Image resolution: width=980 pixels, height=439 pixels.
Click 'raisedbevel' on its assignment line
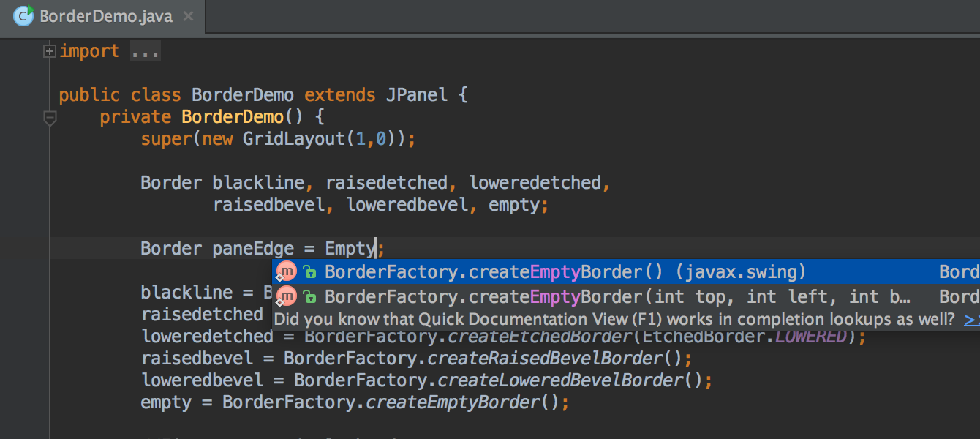point(197,359)
